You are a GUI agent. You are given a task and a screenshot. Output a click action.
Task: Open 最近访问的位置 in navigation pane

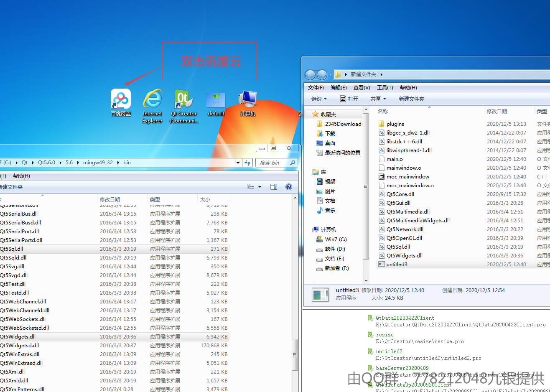pos(339,153)
